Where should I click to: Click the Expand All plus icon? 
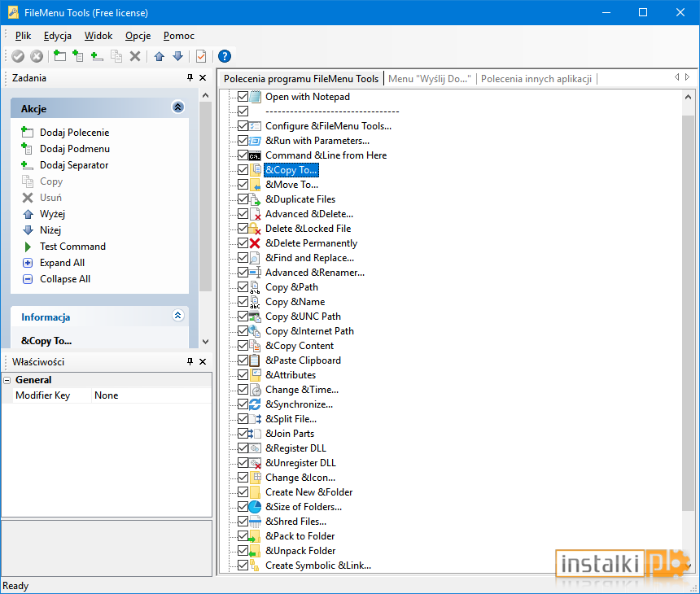click(28, 263)
